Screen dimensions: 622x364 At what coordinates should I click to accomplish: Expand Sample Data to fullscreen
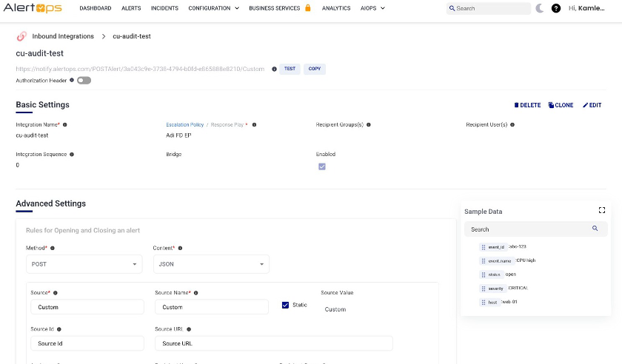pyautogui.click(x=602, y=210)
